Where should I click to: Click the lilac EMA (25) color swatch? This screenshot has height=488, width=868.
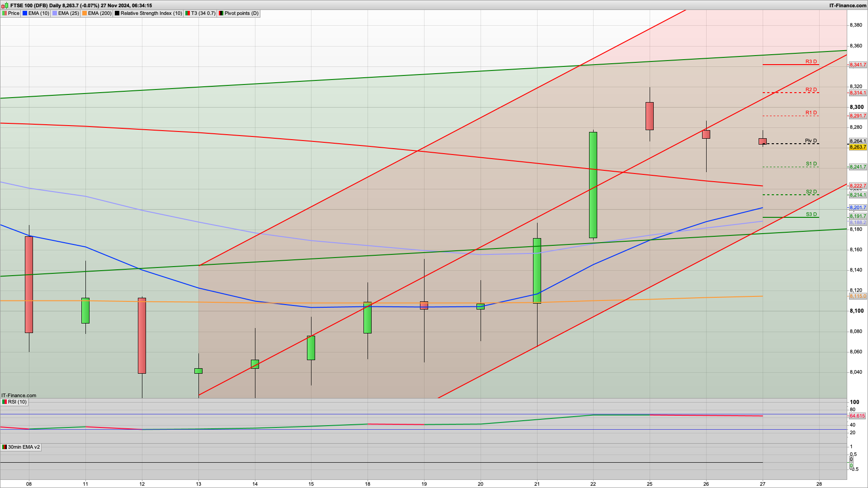[x=55, y=13]
